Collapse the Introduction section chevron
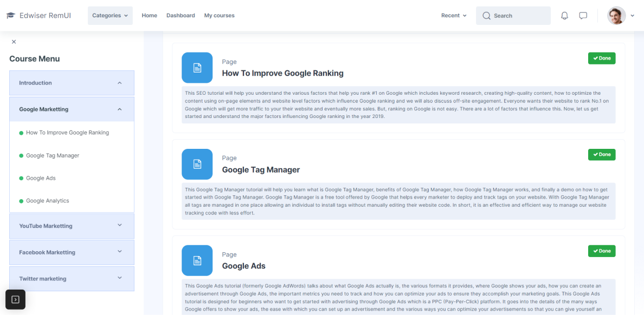 tap(119, 83)
